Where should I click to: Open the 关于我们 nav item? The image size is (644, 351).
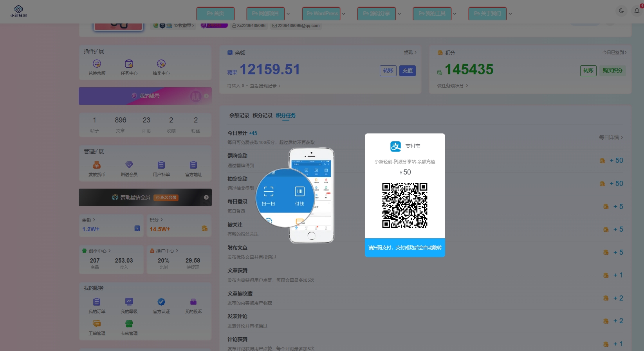pos(487,13)
